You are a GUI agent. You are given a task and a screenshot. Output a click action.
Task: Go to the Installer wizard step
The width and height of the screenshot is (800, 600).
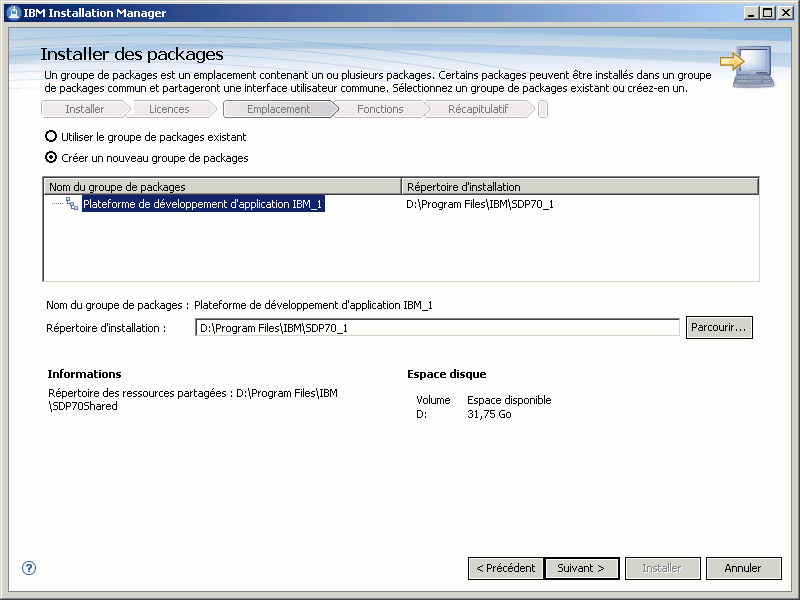pos(85,109)
